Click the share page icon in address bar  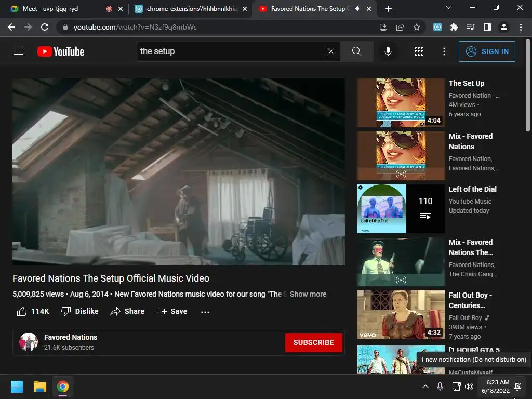(x=400, y=27)
